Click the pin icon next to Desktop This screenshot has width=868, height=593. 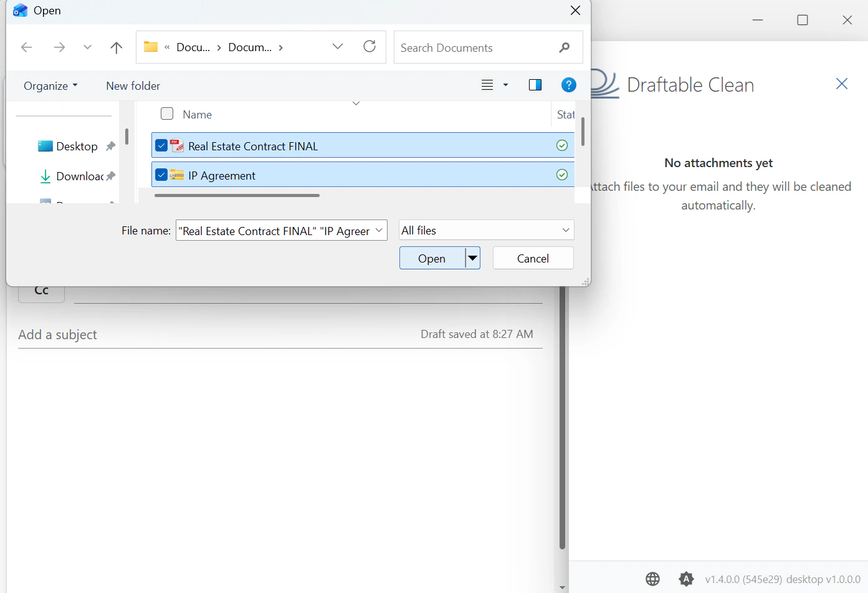[110, 147]
